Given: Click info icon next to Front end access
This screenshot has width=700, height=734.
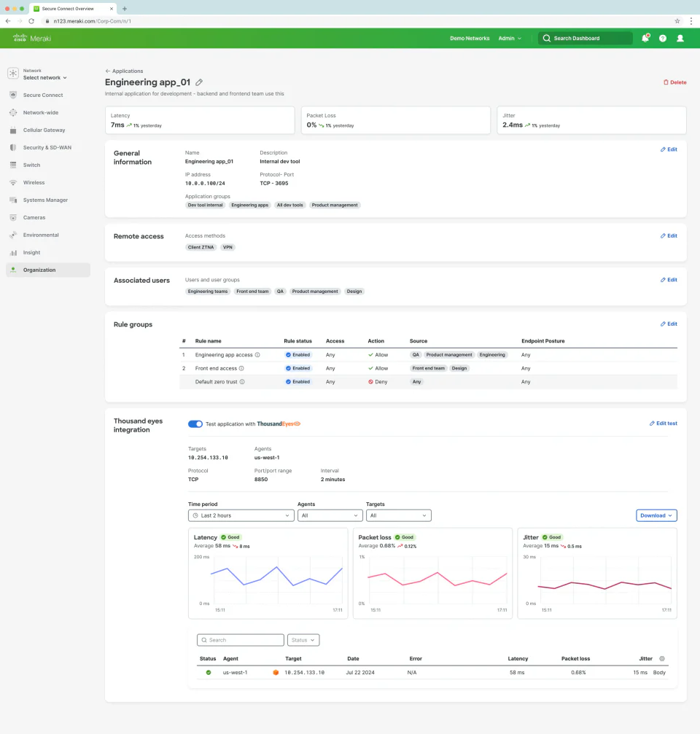Looking at the screenshot, I should point(241,368).
